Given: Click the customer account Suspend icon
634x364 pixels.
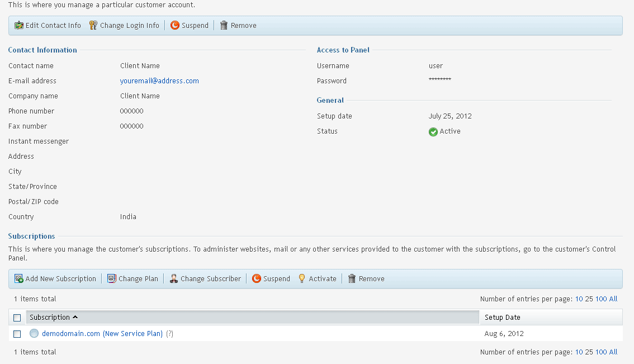Looking at the screenshot, I should click(x=175, y=26).
